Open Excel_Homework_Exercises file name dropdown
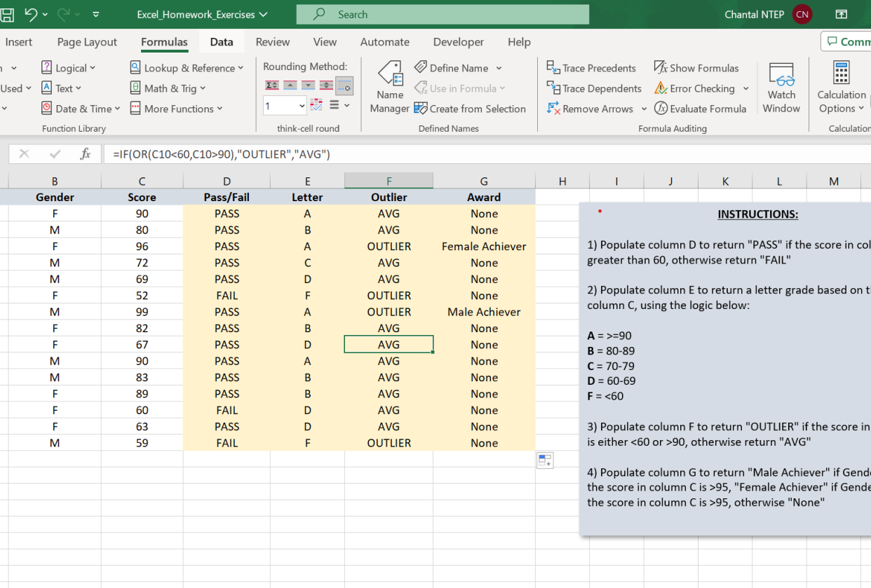 point(202,14)
